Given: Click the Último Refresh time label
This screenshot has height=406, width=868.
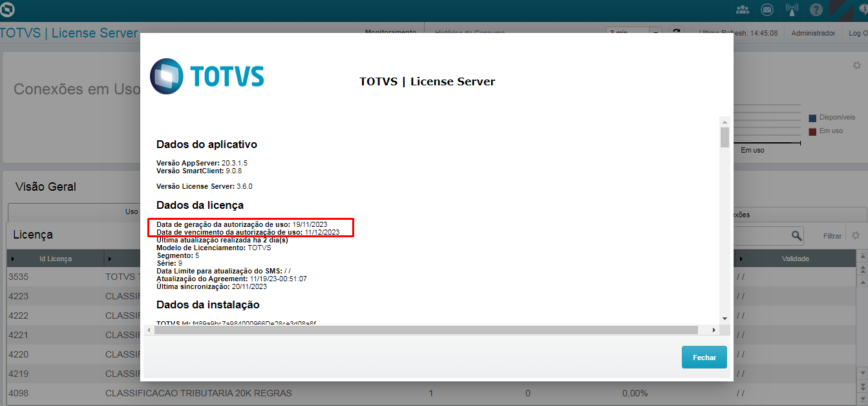Looking at the screenshot, I should point(738,33).
